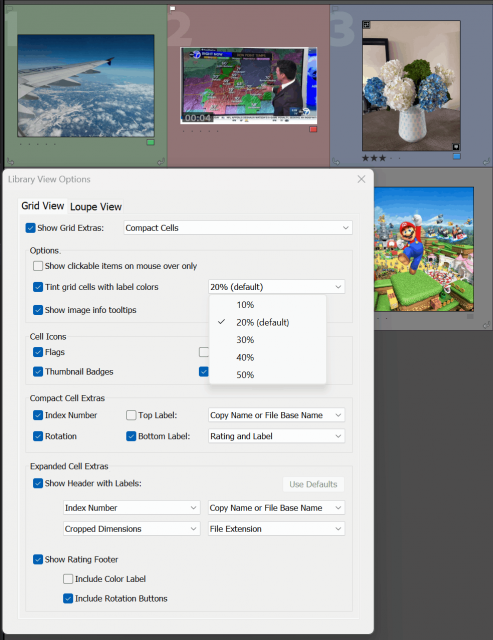Select the Mario artwork thumbnail
This screenshot has height=640, width=493.
tap(424, 249)
